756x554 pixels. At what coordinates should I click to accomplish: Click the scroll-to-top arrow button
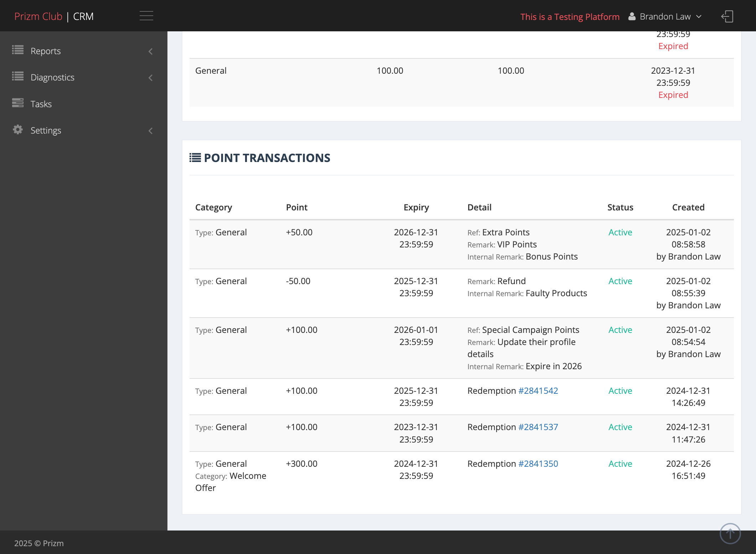730,533
